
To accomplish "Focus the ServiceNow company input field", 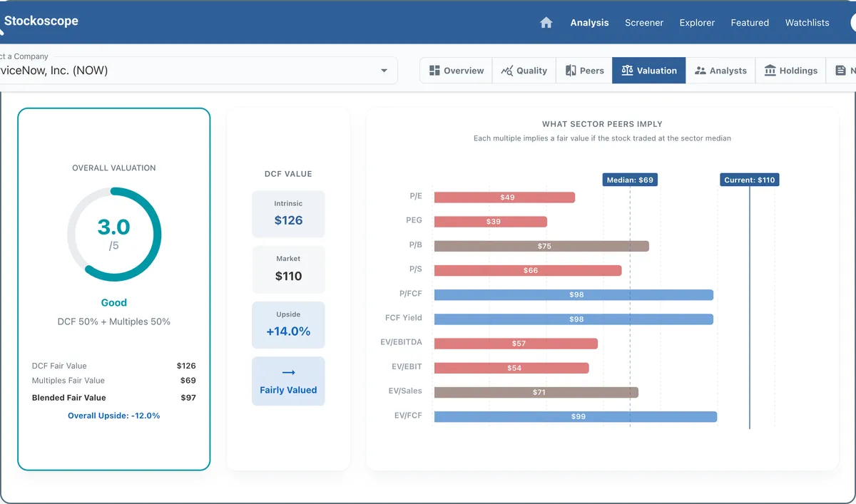I will tap(198, 71).
